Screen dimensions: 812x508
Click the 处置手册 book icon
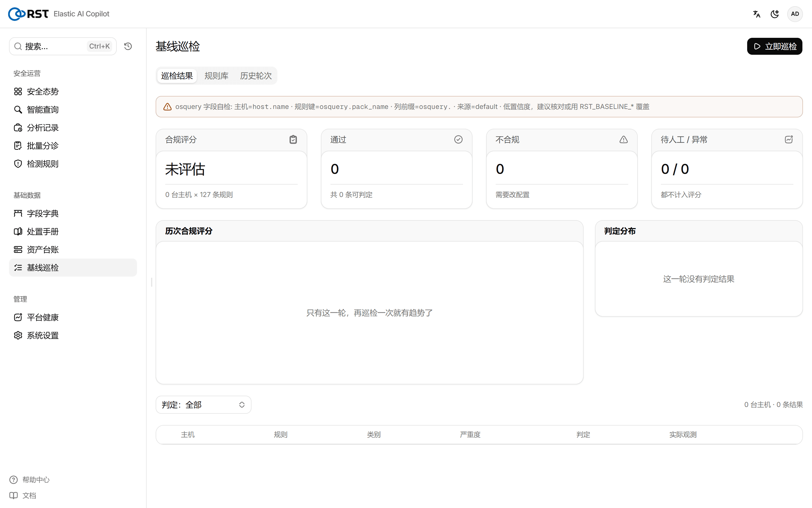[18, 231]
